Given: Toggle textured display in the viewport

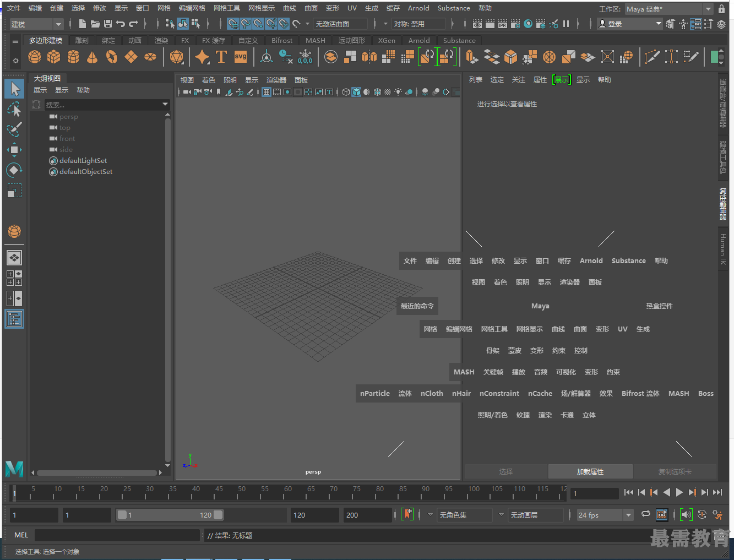Looking at the screenshot, I should pos(388,92).
